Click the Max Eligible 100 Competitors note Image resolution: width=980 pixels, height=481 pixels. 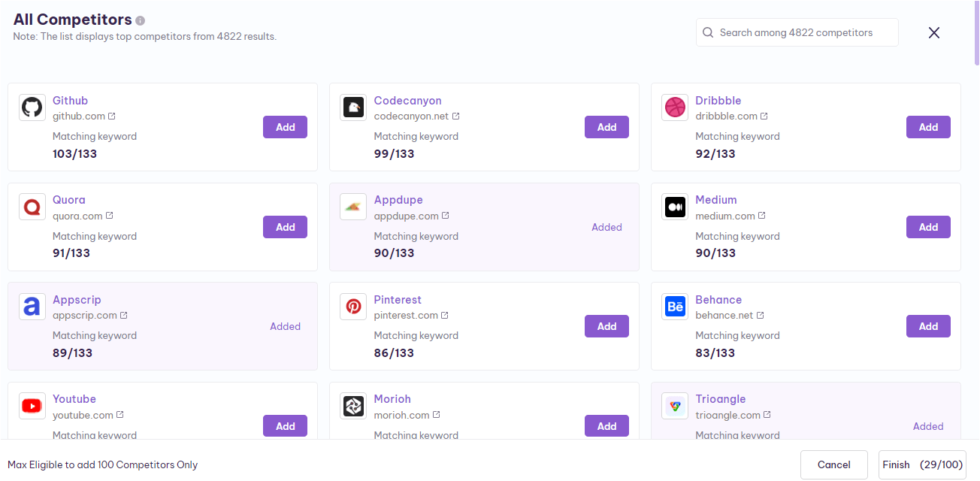pos(103,464)
